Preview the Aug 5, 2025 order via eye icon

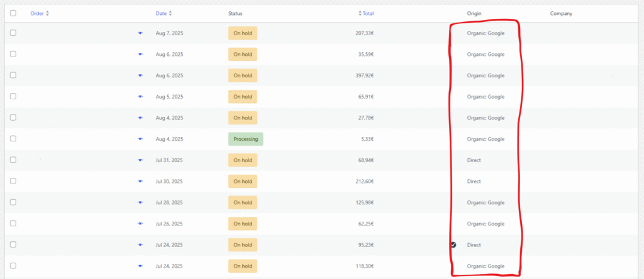pyautogui.click(x=140, y=97)
